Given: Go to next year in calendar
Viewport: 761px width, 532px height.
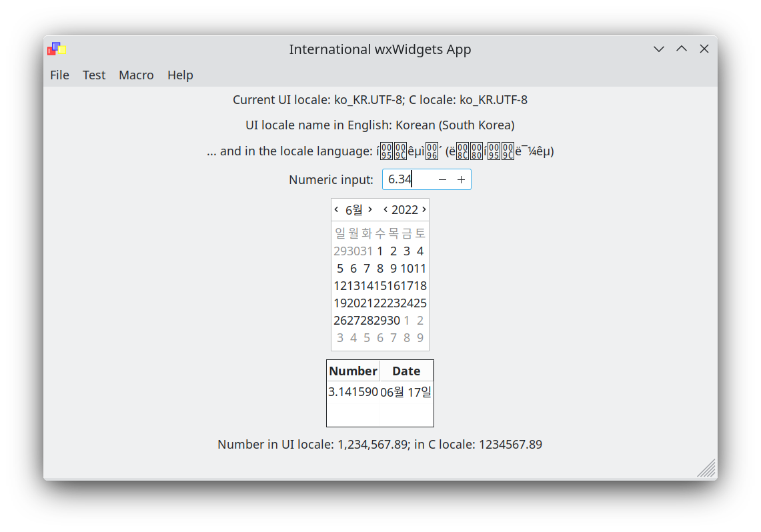Looking at the screenshot, I should [x=424, y=209].
